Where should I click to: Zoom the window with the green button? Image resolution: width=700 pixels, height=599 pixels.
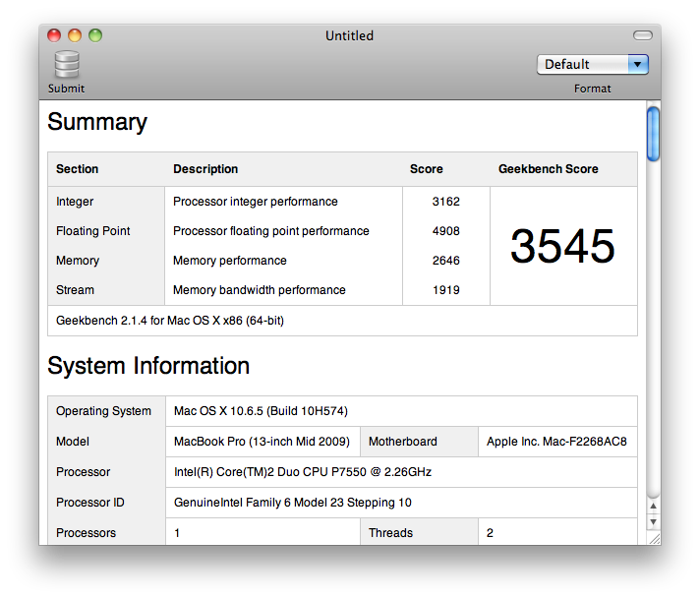coord(95,35)
